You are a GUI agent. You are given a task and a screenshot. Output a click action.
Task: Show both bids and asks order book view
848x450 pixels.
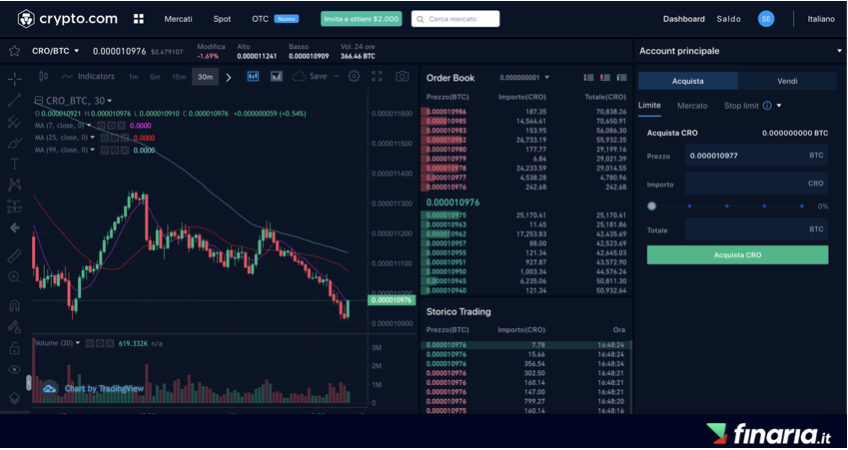588,78
